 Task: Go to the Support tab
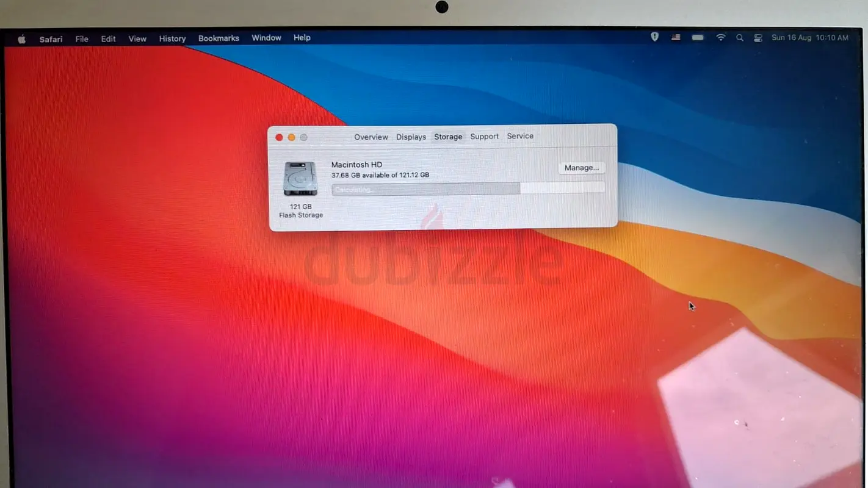click(x=484, y=137)
